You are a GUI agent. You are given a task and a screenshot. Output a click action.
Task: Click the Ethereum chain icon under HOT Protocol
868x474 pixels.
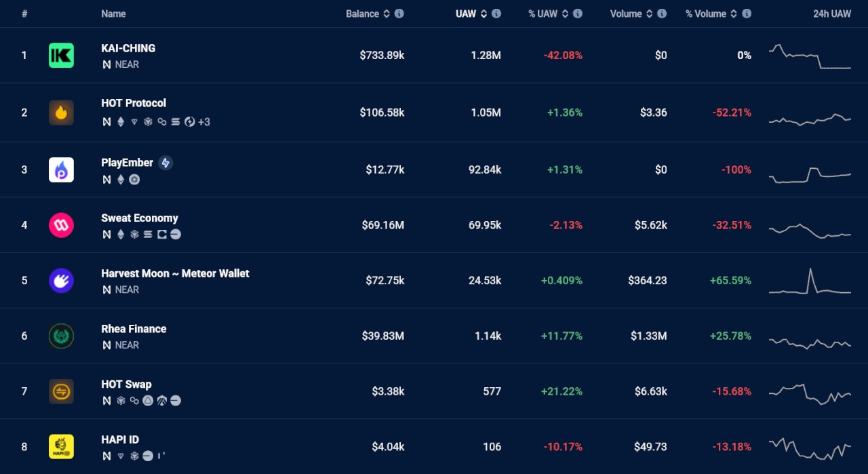[121, 122]
